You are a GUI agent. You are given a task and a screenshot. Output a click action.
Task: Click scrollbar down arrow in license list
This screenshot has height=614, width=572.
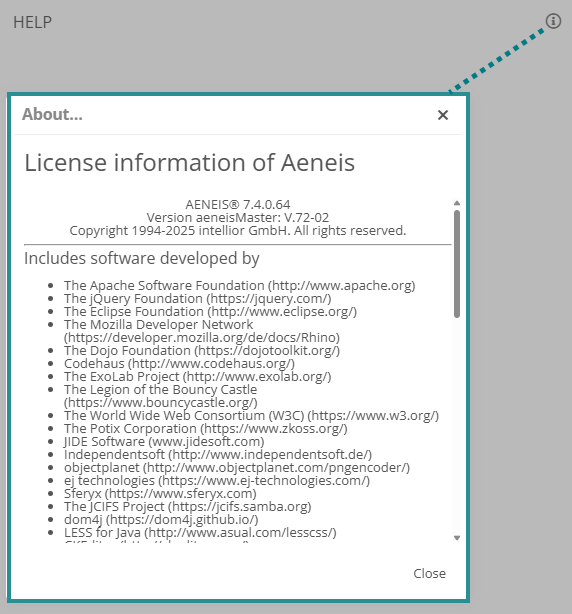pos(457,538)
